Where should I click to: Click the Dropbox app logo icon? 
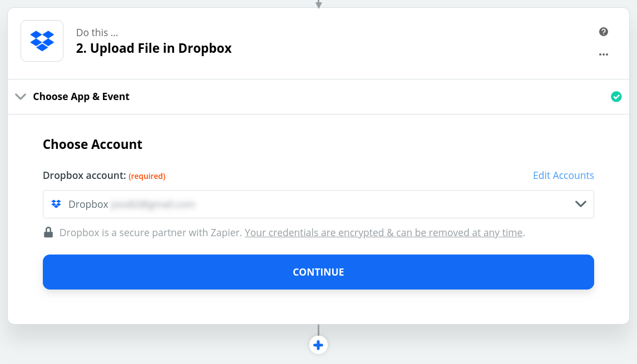(x=42, y=41)
